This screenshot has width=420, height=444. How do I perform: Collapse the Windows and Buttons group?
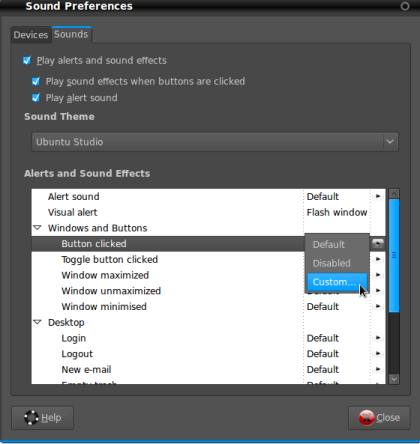click(x=38, y=228)
